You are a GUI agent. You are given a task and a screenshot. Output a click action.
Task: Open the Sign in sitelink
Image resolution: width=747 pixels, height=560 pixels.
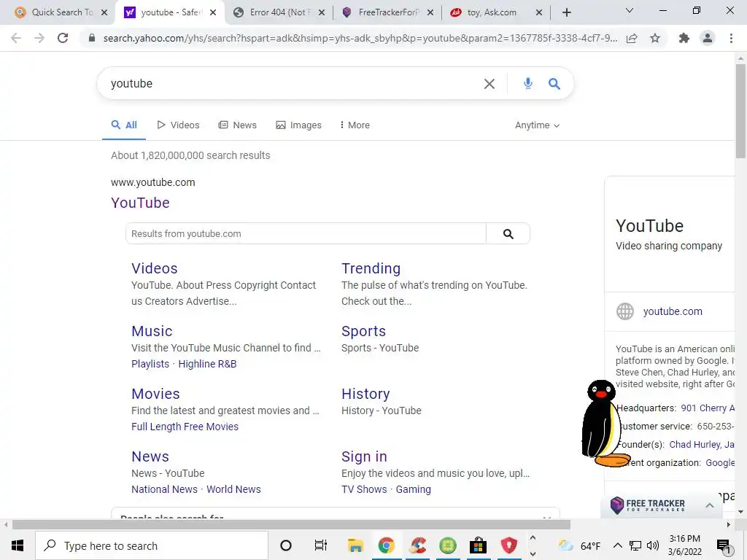[364, 456]
